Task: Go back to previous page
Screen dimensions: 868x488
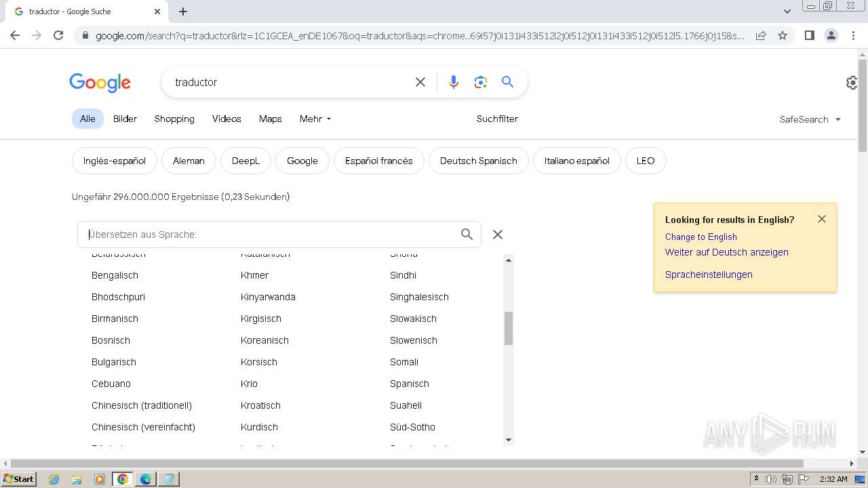Action: [15, 35]
